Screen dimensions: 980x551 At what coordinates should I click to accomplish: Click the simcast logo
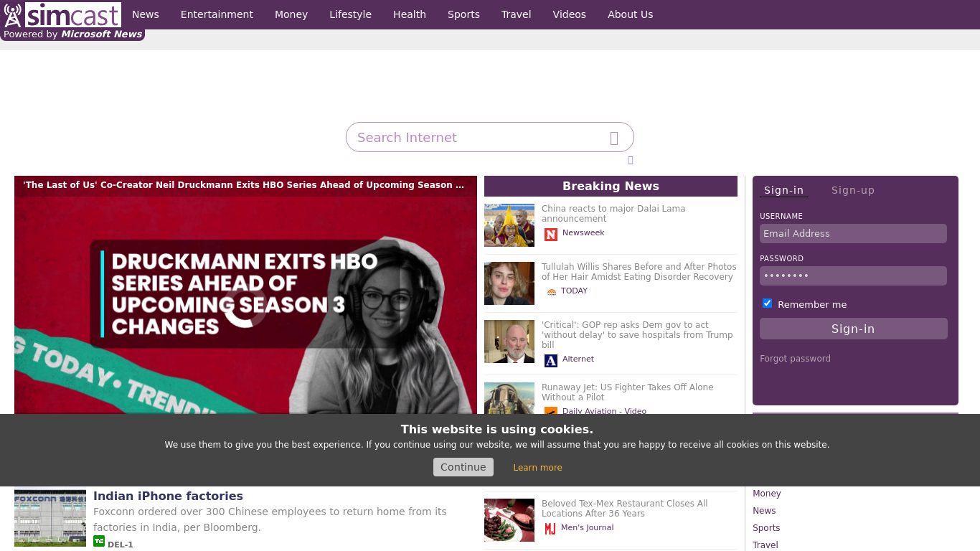(x=62, y=14)
